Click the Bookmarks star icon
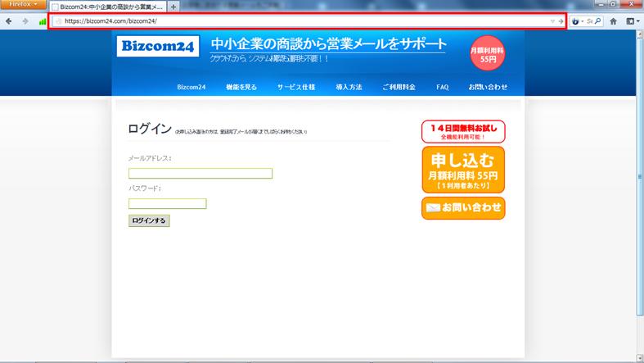This screenshot has width=644, height=363. point(631,21)
